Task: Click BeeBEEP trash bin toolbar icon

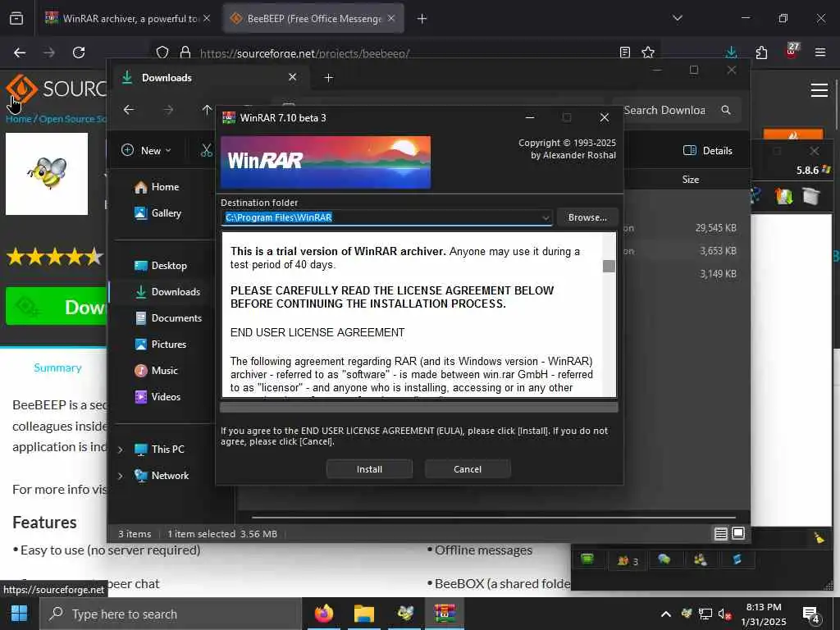Action: click(x=810, y=195)
